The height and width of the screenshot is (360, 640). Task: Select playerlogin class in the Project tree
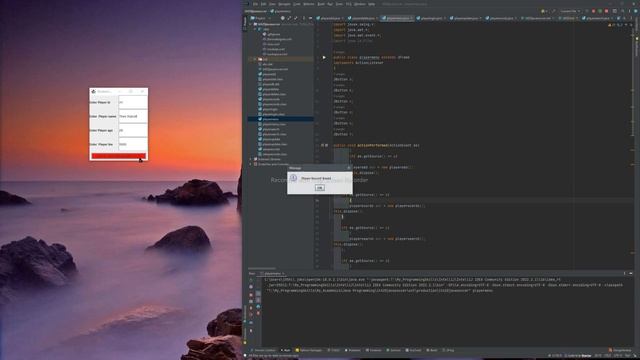tap(270, 109)
